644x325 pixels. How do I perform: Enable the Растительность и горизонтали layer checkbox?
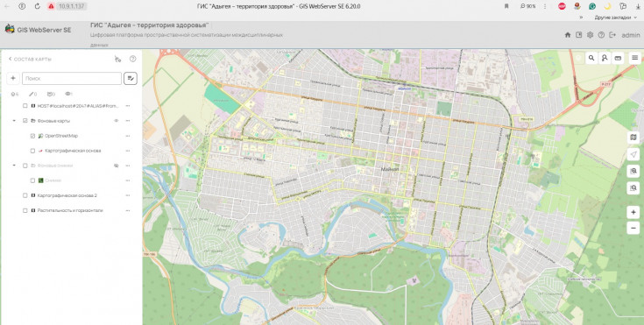(25, 210)
